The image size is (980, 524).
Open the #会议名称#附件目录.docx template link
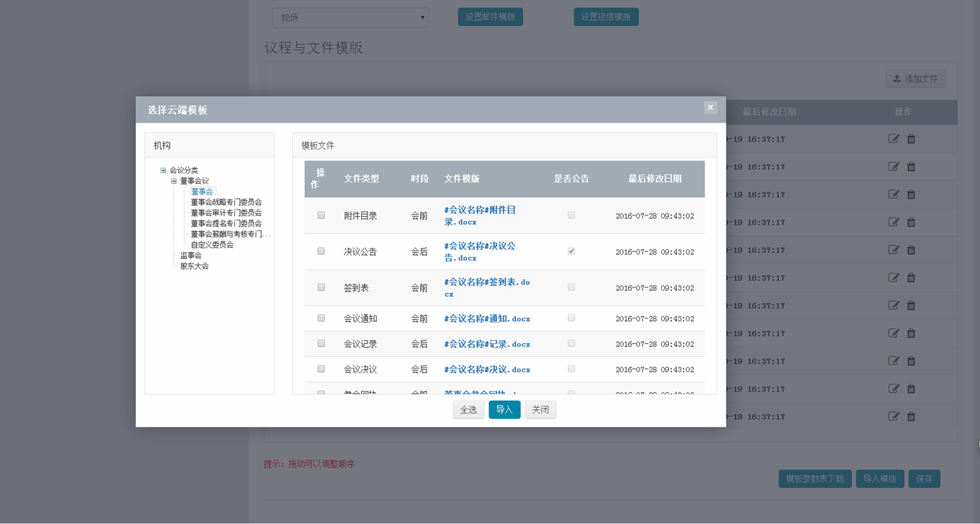480,216
